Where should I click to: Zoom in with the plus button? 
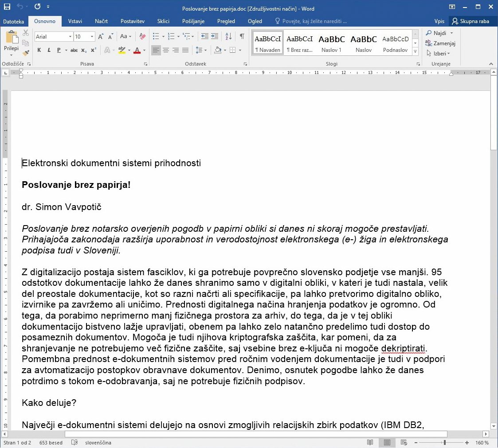point(467,443)
